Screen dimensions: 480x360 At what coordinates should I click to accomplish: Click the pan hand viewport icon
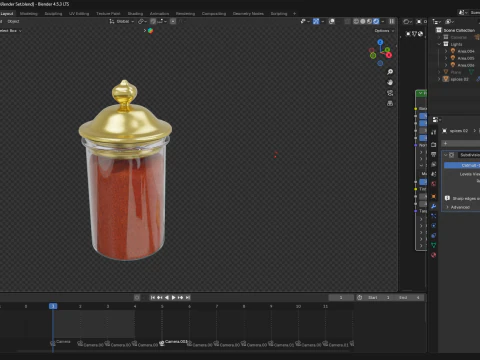tap(390, 82)
